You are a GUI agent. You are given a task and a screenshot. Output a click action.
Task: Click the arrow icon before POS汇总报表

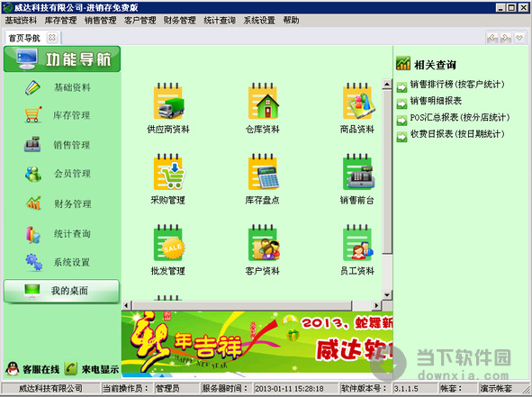pyautogui.click(x=401, y=120)
